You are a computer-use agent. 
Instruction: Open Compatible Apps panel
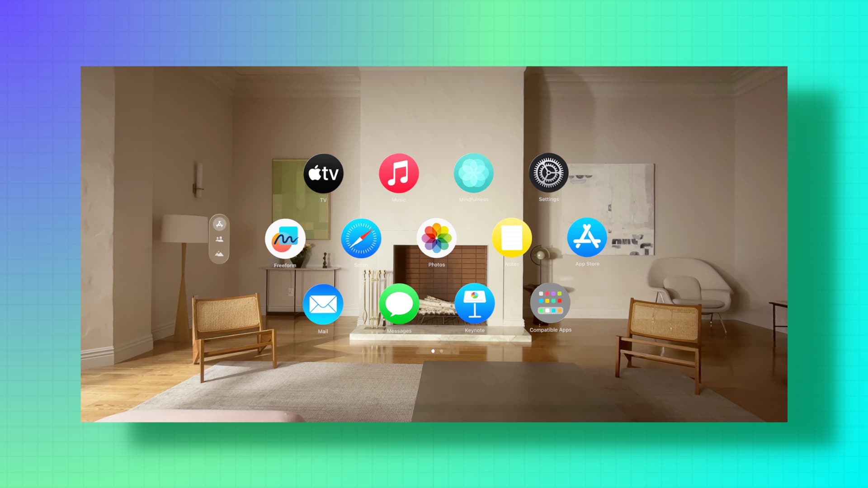click(x=551, y=305)
